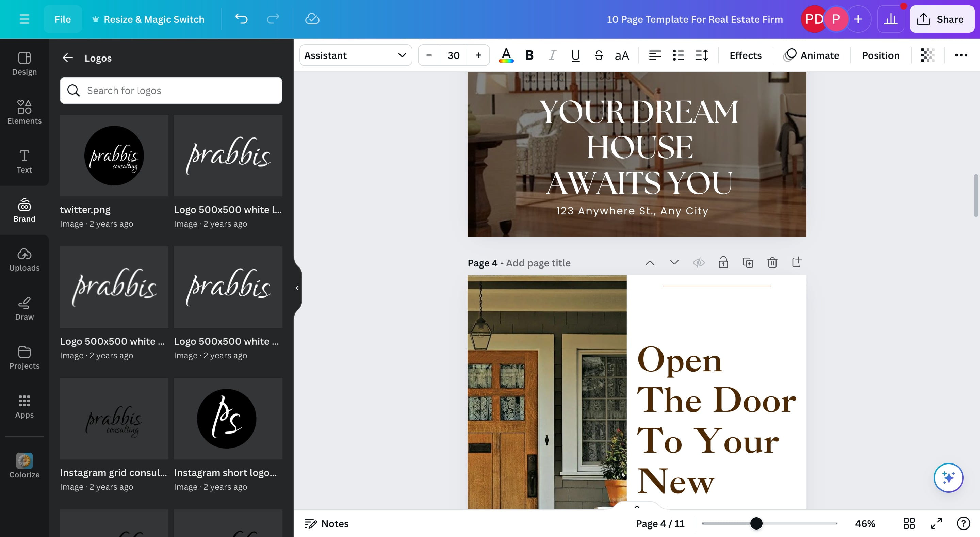
Task: Select the twitter.png logo thumbnail
Action: coord(114,156)
